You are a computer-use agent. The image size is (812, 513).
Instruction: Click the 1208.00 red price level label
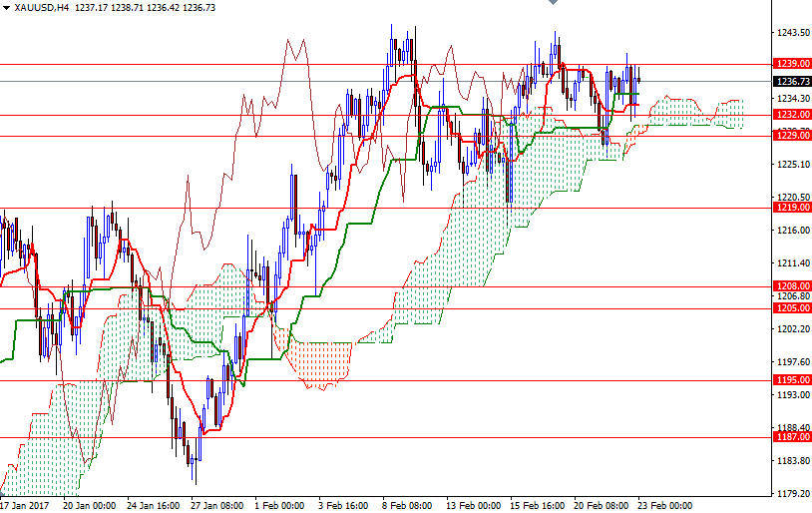tap(791, 286)
